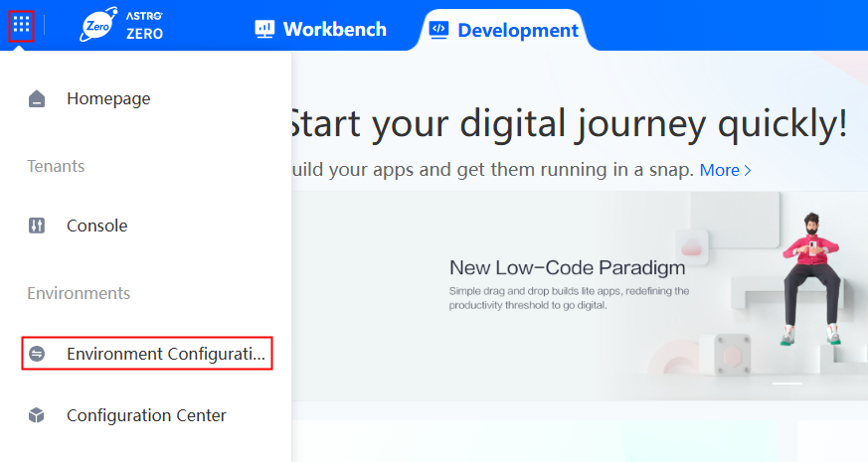868x462 pixels.
Task: Click the seated man banner illustration
Action: pyautogui.click(x=810, y=279)
